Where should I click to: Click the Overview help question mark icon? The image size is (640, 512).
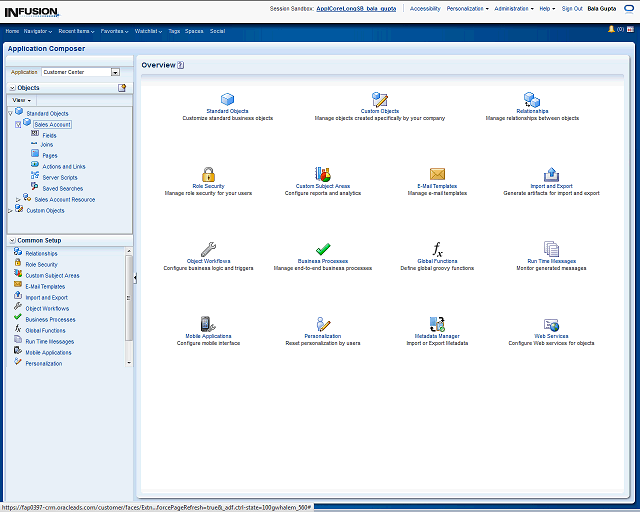(x=181, y=65)
